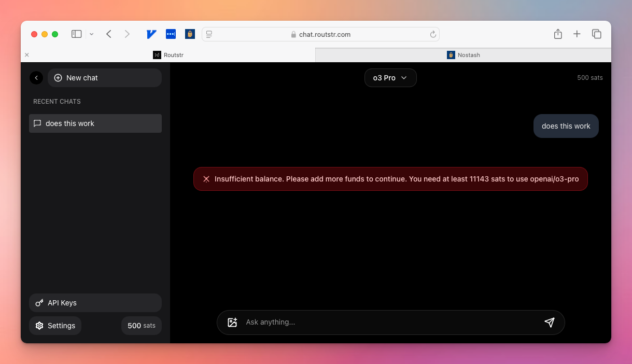Toggle Safari's sidebar button
Viewport: 632px width, 364px height.
click(x=77, y=34)
